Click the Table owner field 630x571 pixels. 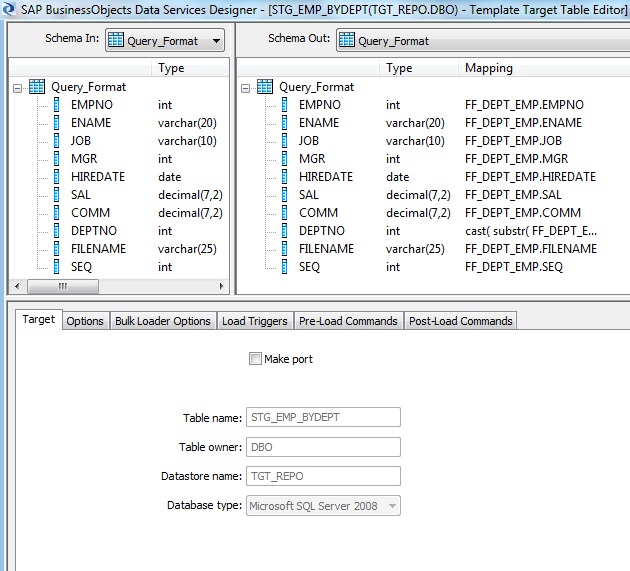[323, 447]
